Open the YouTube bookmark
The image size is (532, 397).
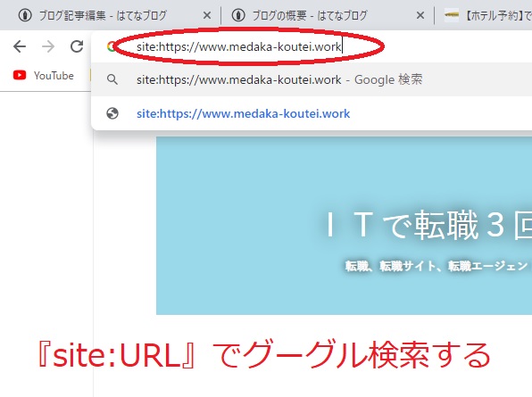43,75
